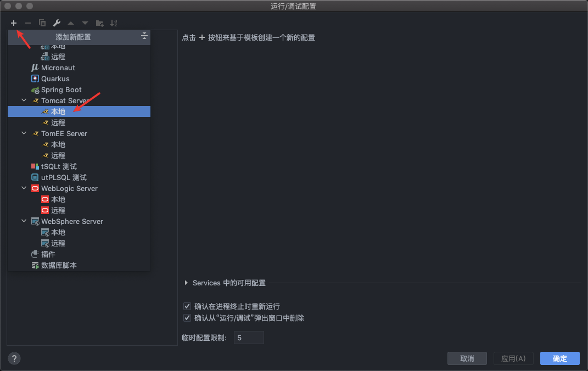Click the Move Up arrow icon
588x371 pixels.
click(x=71, y=23)
